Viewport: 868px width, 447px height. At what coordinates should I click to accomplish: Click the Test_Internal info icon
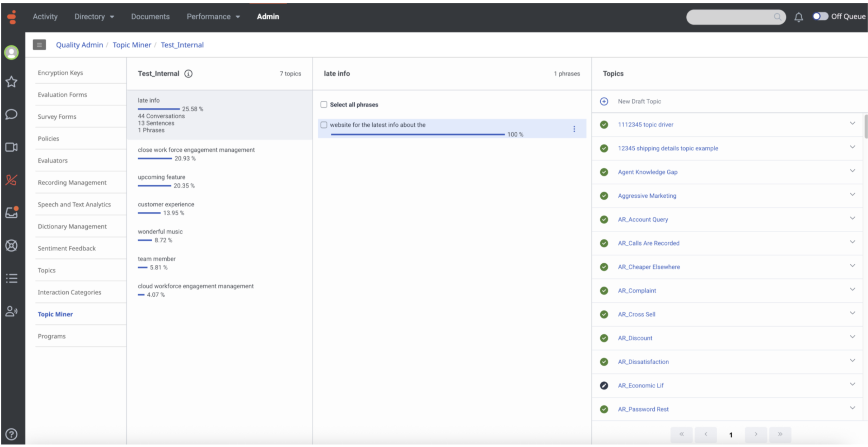coord(188,74)
